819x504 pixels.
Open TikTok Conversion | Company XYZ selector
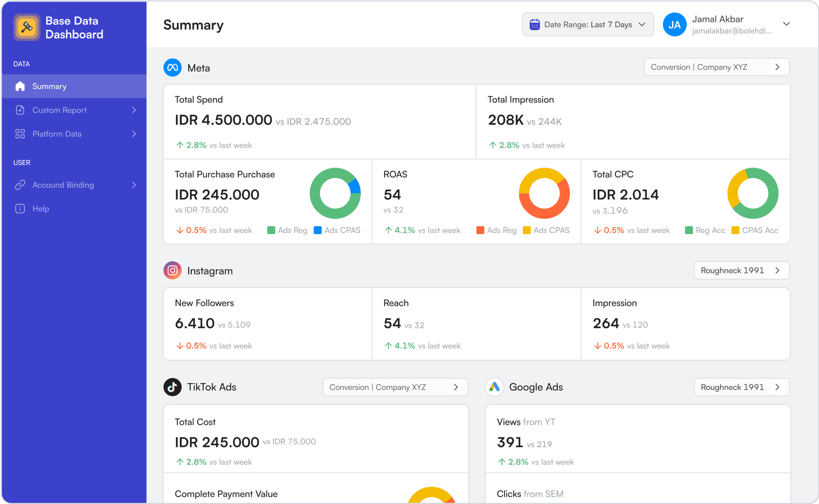click(x=395, y=387)
